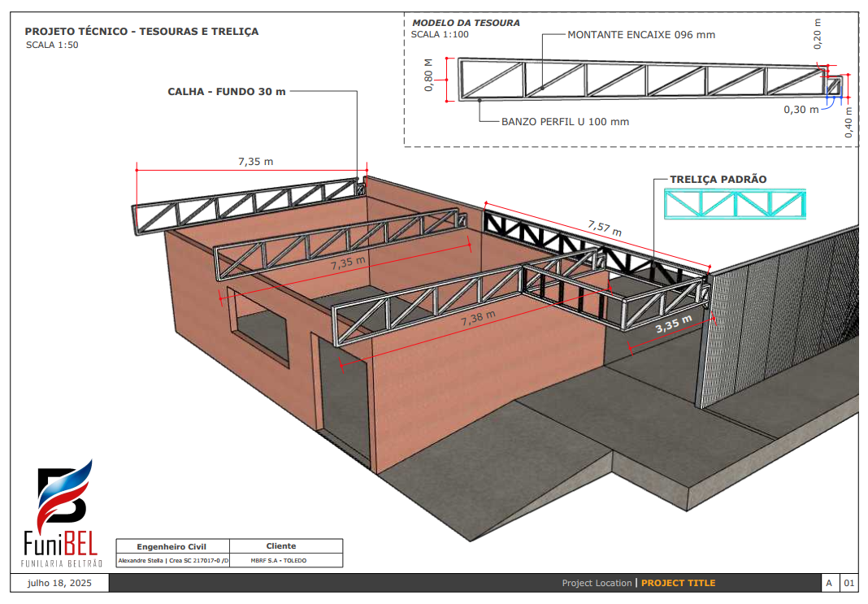The width and height of the screenshot is (868, 604).
Task: Click the 7,38 m dimension text
Action: (477, 318)
